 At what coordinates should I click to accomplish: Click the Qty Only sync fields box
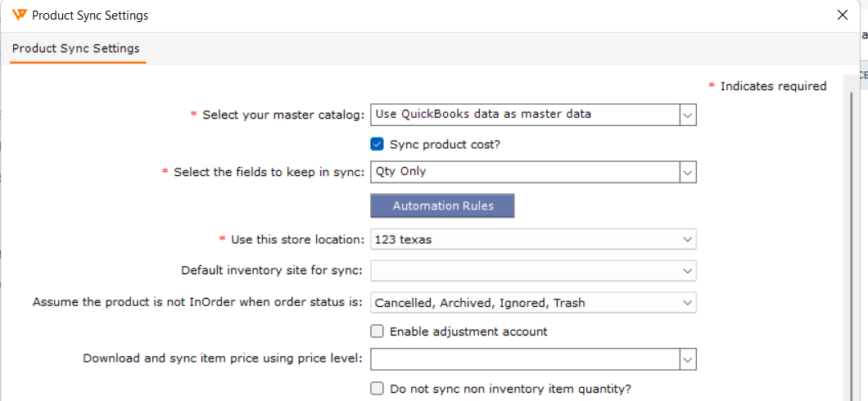pos(524,172)
